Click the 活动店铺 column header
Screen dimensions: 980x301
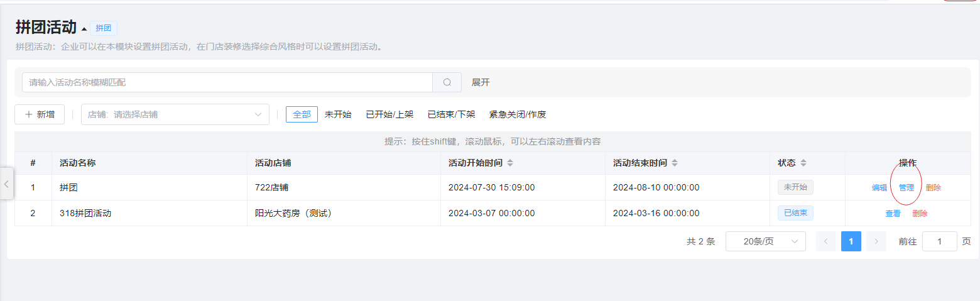pos(273,163)
